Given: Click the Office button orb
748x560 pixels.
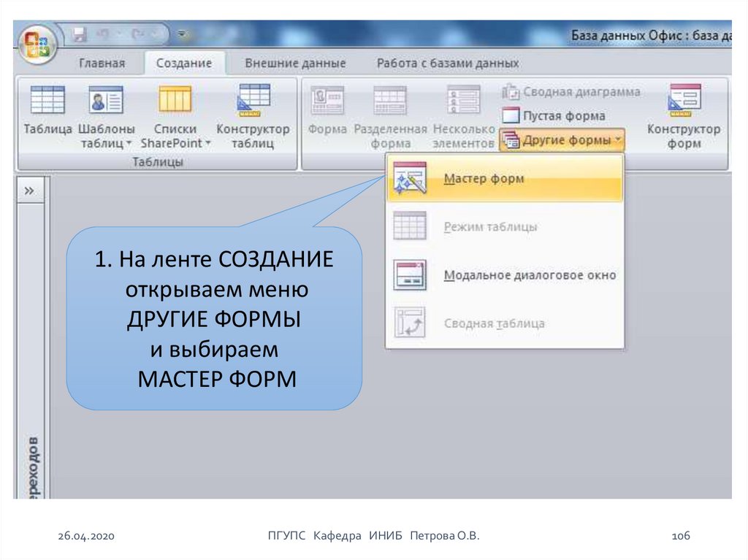Looking at the screenshot, I should click(x=36, y=43).
